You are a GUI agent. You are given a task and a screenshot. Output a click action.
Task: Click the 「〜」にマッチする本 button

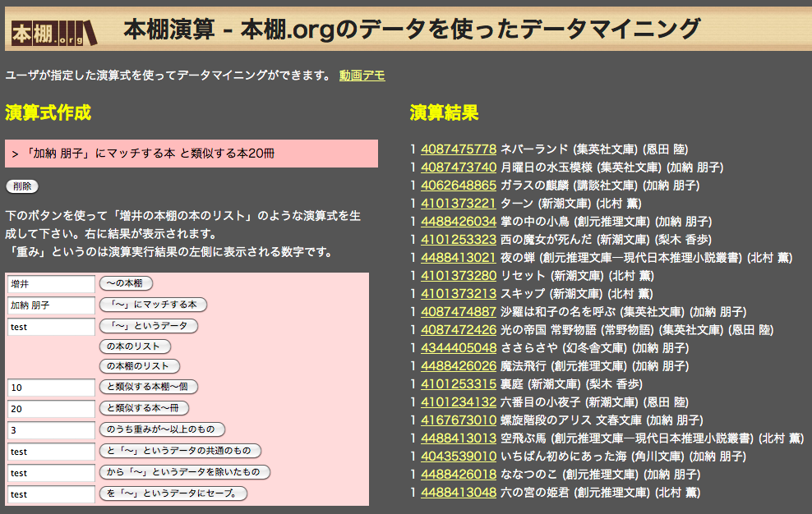click(153, 305)
